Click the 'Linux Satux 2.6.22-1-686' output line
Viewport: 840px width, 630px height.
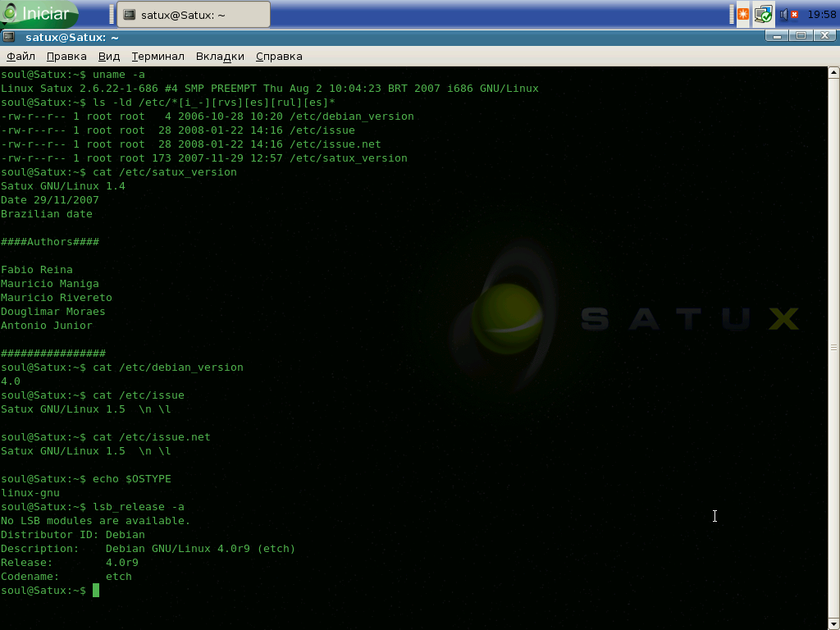pyautogui.click(x=269, y=89)
